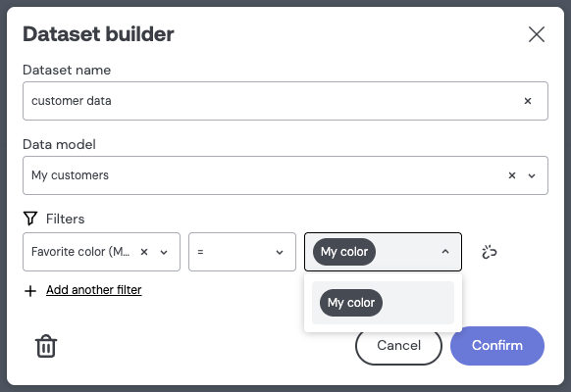This screenshot has height=392, width=571.
Task: Confirm the dataset configuration
Action: (x=497, y=346)
